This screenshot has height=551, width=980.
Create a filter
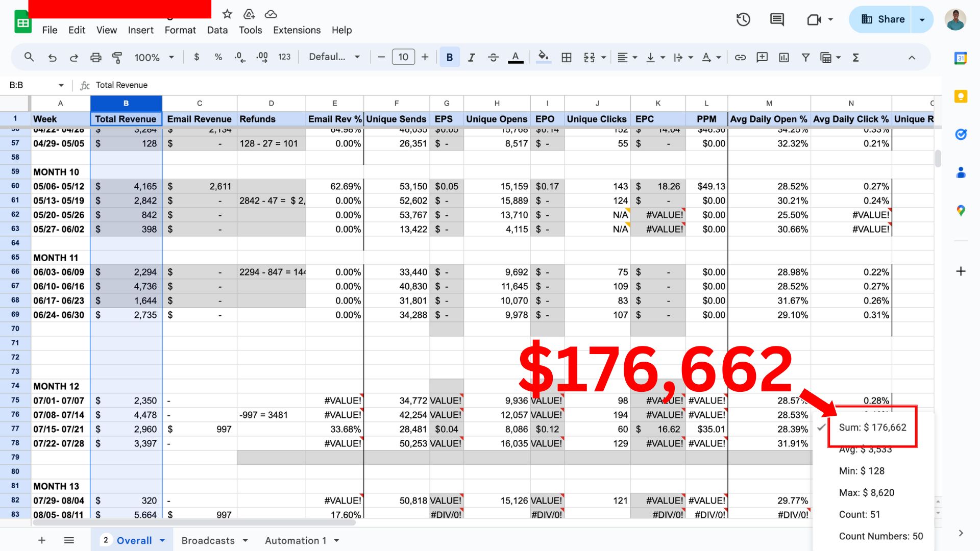click(805, 57)
